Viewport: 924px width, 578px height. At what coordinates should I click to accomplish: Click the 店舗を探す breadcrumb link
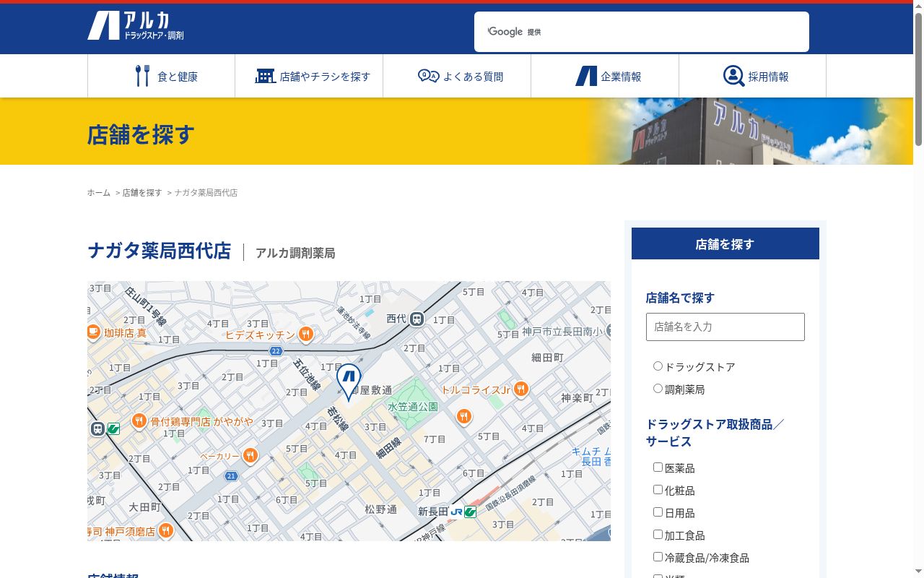coord(142,193)
